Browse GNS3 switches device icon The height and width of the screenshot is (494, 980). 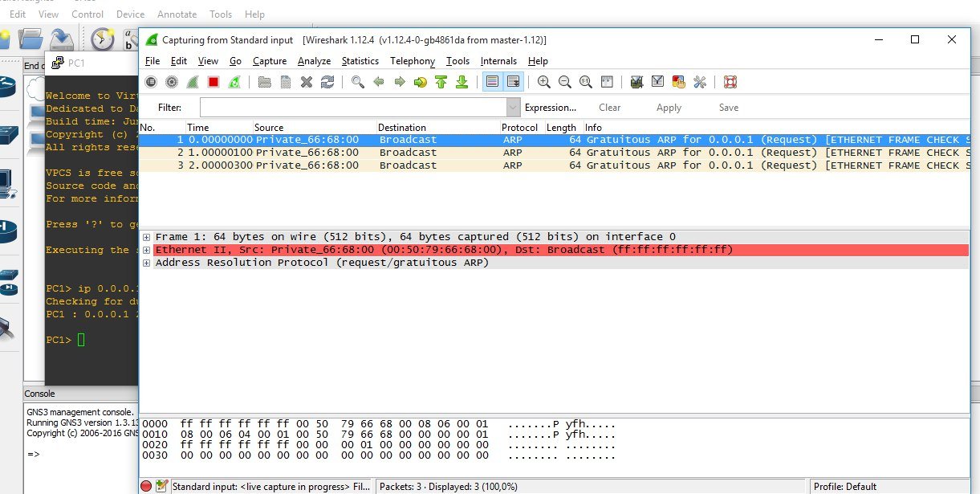tap(8, 135)
